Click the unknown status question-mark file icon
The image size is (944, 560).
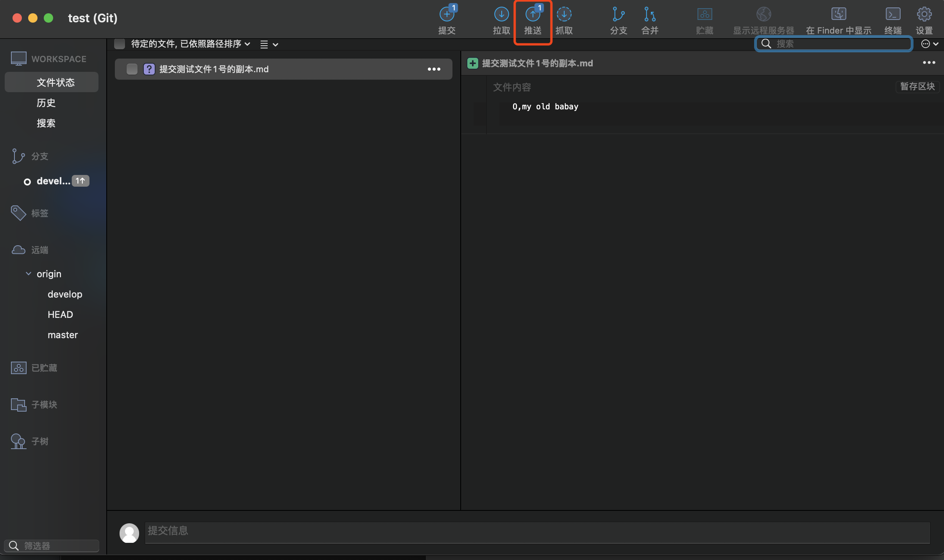point(149,69)
